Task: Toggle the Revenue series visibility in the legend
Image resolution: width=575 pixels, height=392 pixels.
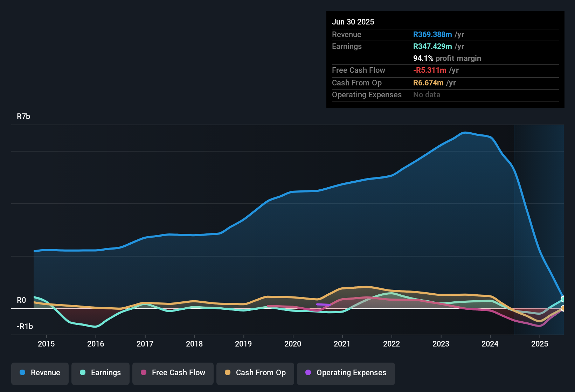Action: [40, 373]
